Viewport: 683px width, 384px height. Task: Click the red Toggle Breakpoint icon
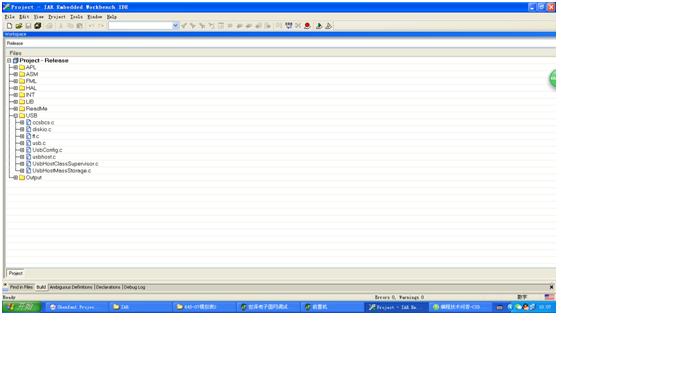coord(307,26)
